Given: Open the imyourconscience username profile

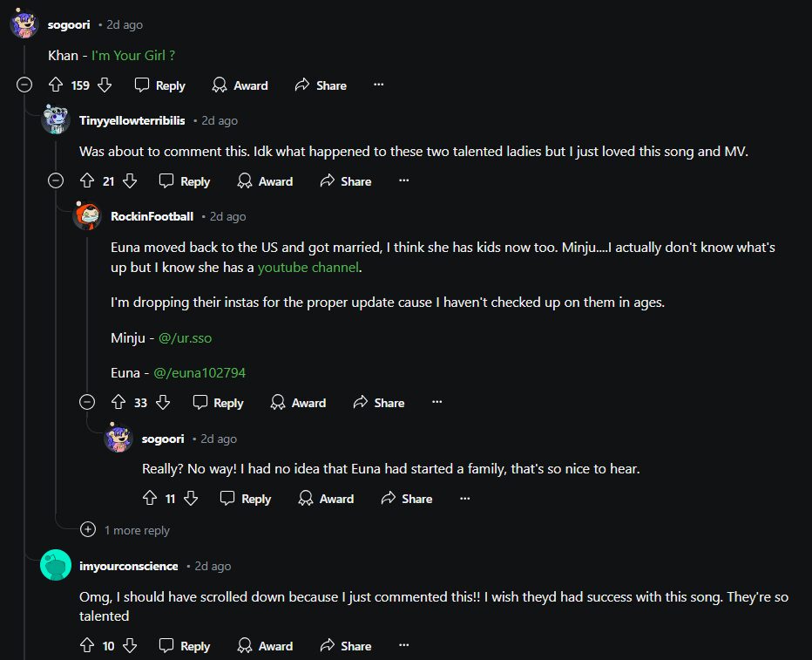Looking at the screenshot, I should (128, 566).
